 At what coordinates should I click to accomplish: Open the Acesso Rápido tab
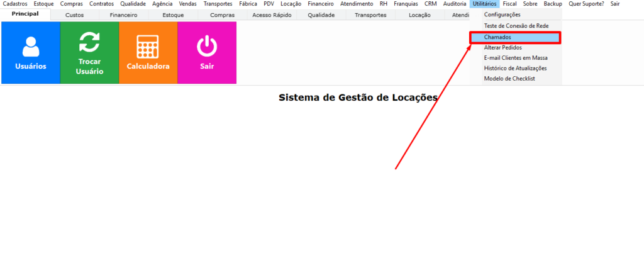(272, 14)
